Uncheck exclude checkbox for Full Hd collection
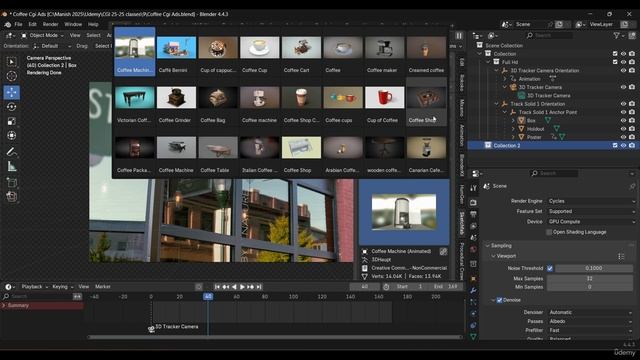 [x=615, y=62]
